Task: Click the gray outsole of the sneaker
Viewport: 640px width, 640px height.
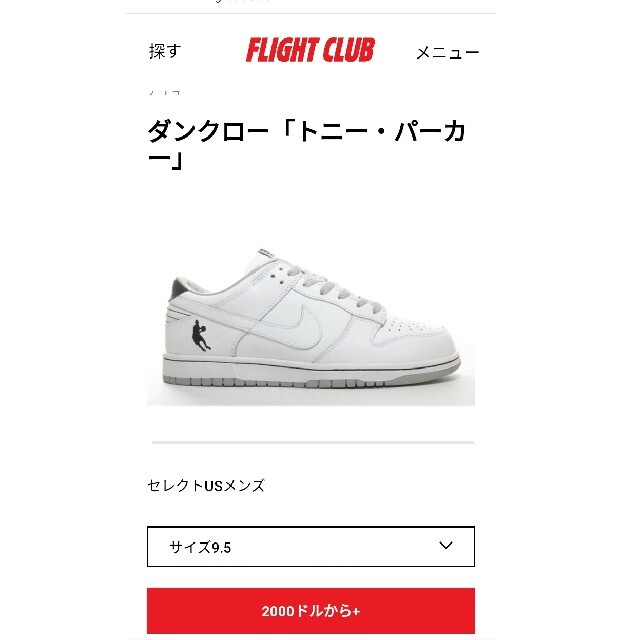Action: [312, 380]
